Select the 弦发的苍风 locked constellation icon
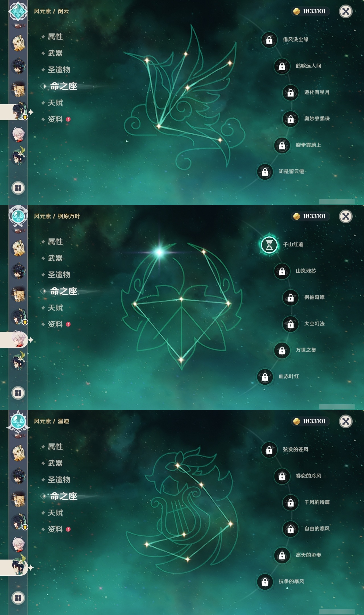364x615 pixels. (269, 450)
